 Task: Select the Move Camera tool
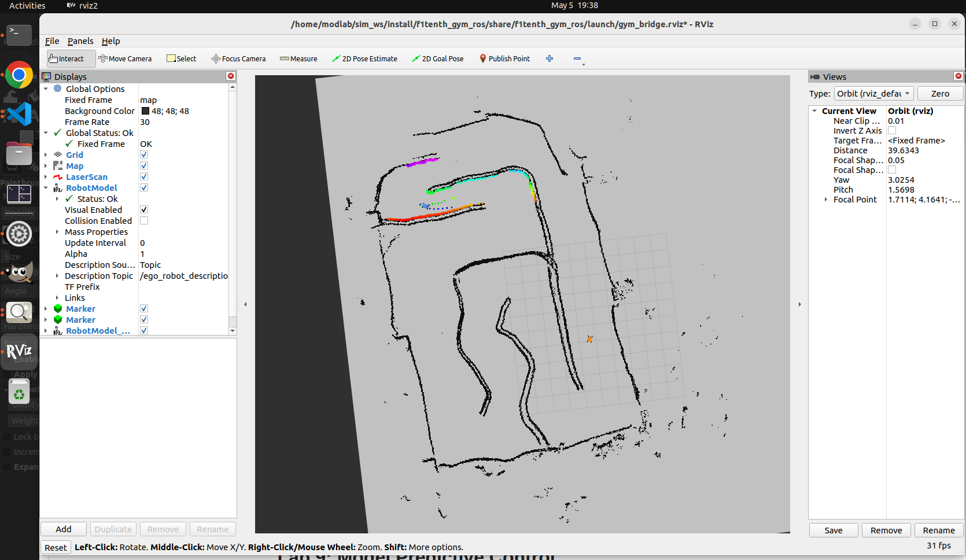pyautogui.click(x=125, y=58)
